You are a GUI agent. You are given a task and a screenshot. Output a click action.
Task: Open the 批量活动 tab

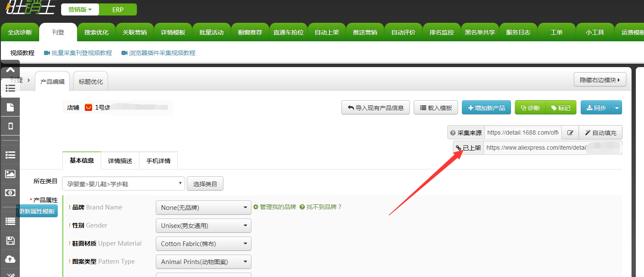(211, 32)
